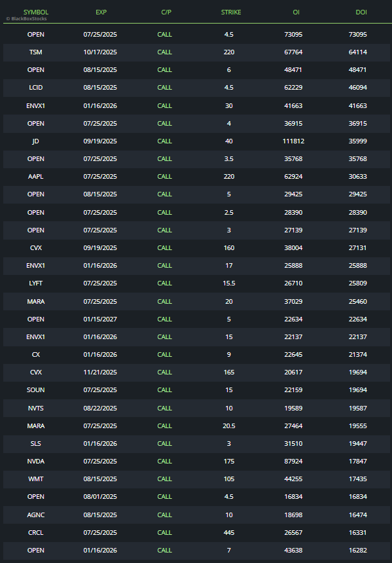Select the DOI value 17435
Image resolution: width=392 pixels, height=563 pixels.
(358, 479)
